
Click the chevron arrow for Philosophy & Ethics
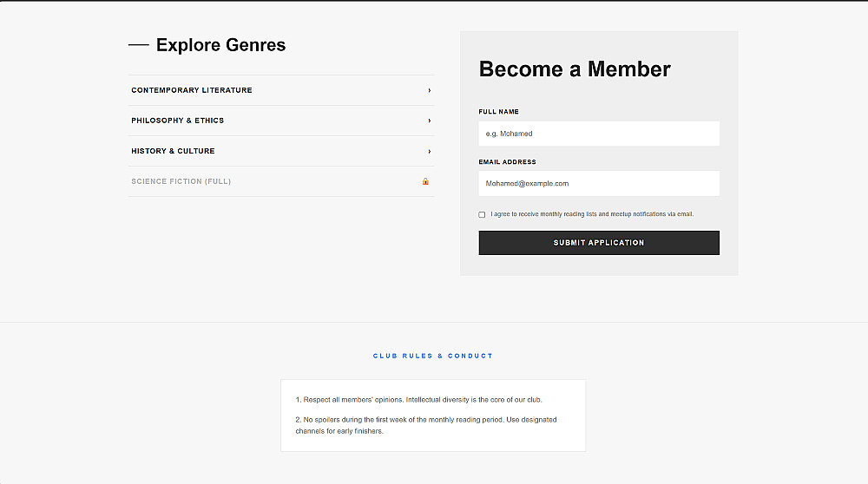click(429, 121)
